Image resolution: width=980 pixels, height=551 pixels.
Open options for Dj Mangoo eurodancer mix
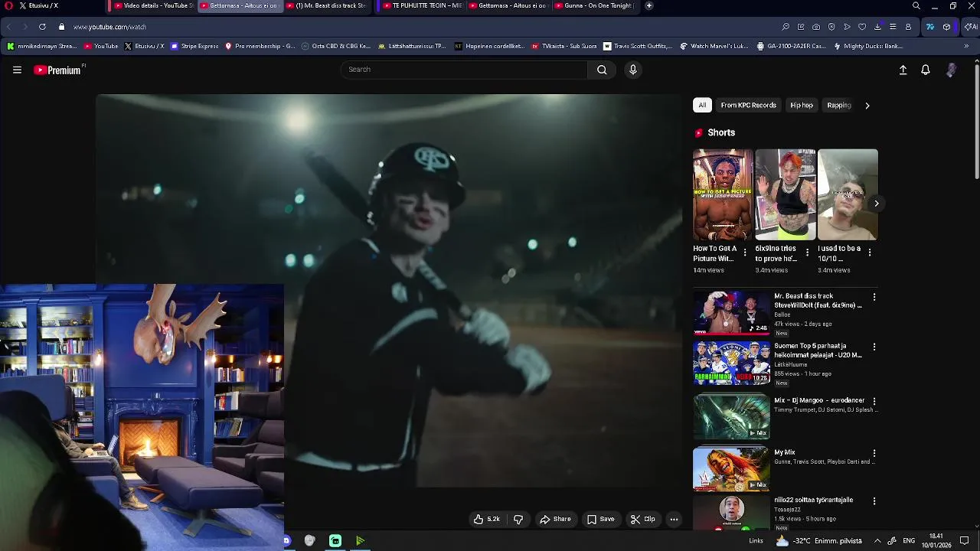[874, 401]
